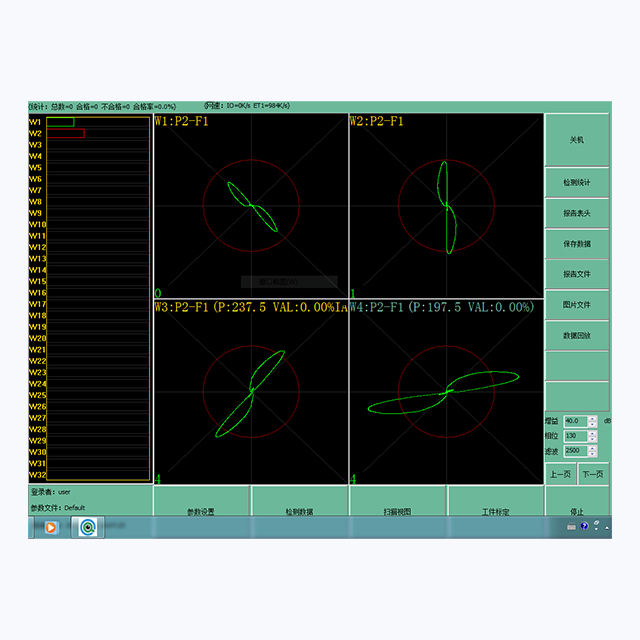The height and width of the screenshot is (640, 640).
Task: Open 检测统计 detection statistics
Action: [x=577, y=182]
